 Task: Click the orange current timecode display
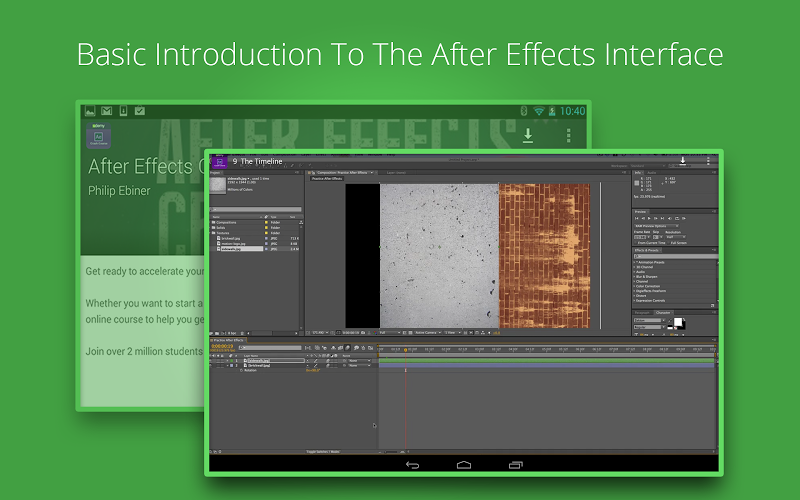(x=222, y=346)
